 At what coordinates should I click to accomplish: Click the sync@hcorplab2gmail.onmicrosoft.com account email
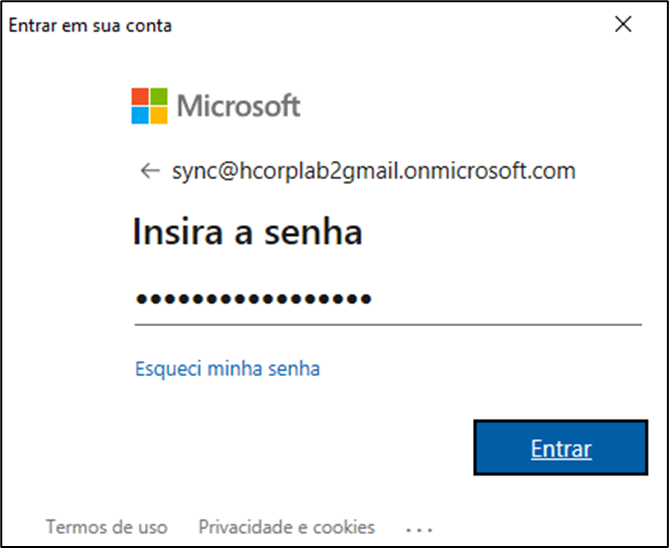373,171
